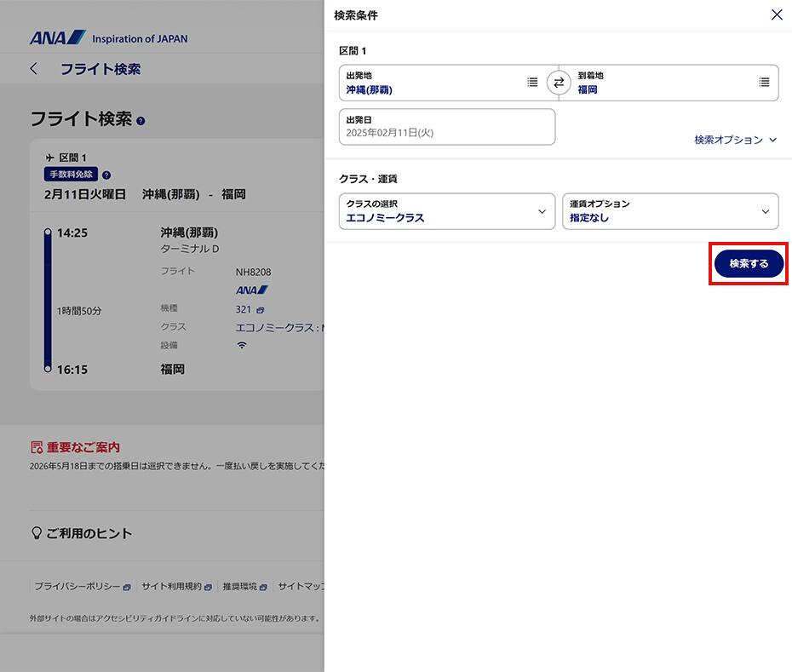Open aircraft type 321 details link
Screen dimensions: 792x672
click(x=250, y=308)
